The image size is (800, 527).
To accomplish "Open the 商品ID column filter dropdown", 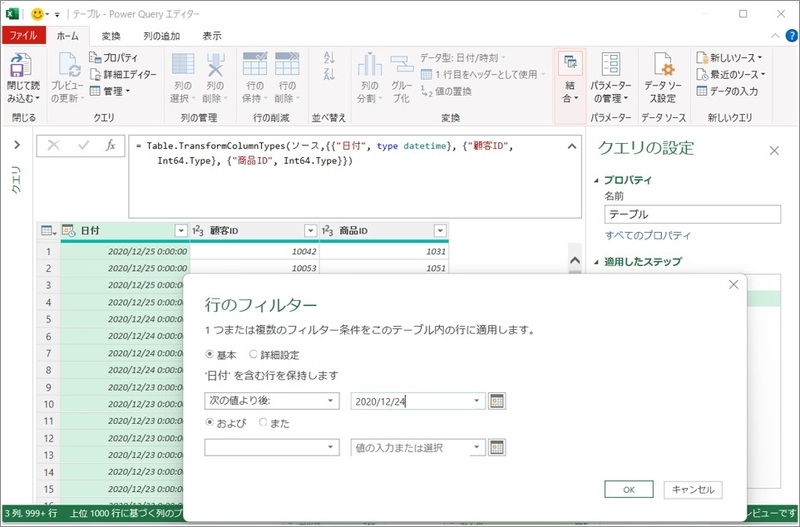I will click(x=440, y=231).
